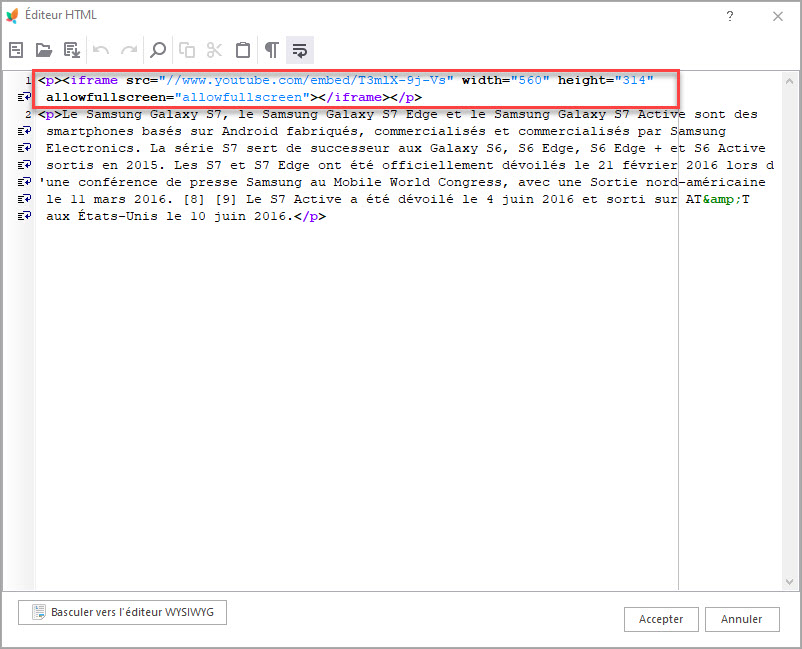
Task: Click the save document toolbar icon
Action: 72,50
